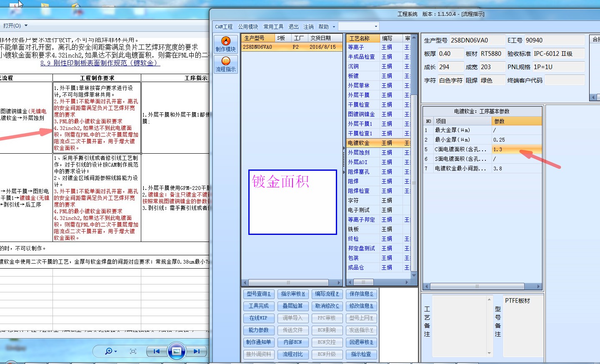Select the 成品仓 process row

[378, 267]
